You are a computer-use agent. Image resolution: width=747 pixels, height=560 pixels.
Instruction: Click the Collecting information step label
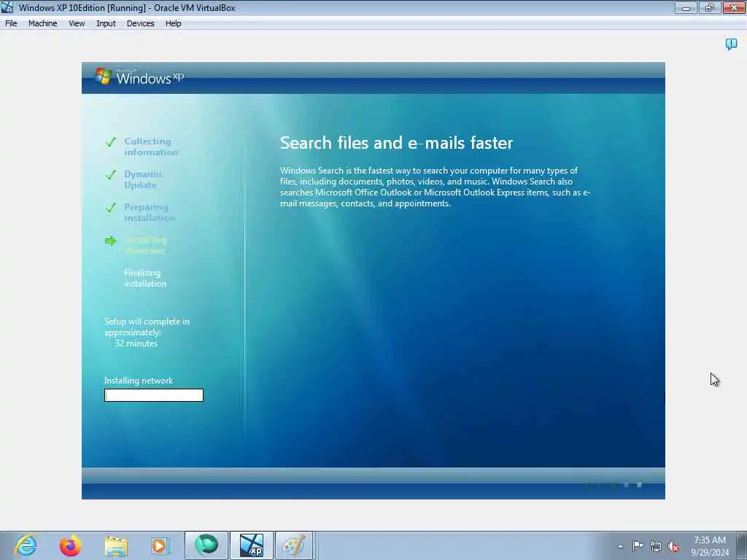(x=151, y=147)
